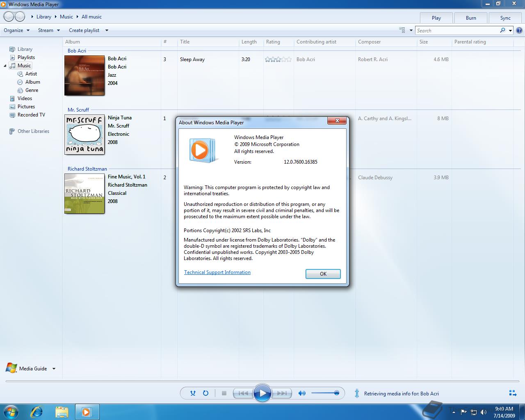Switch to the Sync tab
The image size is (525, 420).
point(505,18)
